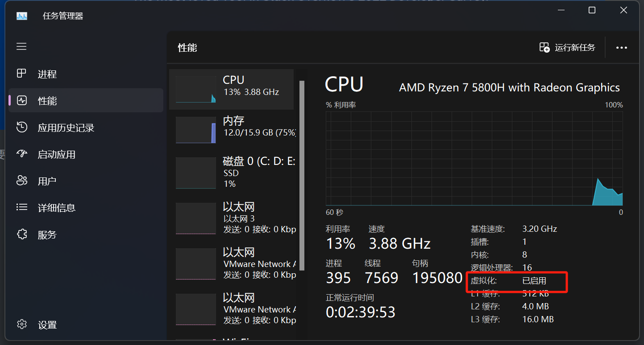
Task: Click the thread count 7569
Action: click(x=382, y=278)
